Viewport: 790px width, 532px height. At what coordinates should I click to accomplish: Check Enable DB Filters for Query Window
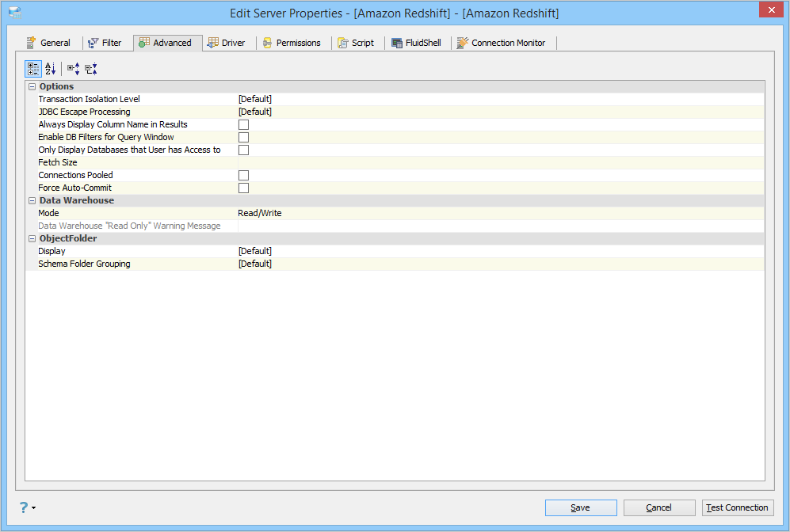click(243, 137)
